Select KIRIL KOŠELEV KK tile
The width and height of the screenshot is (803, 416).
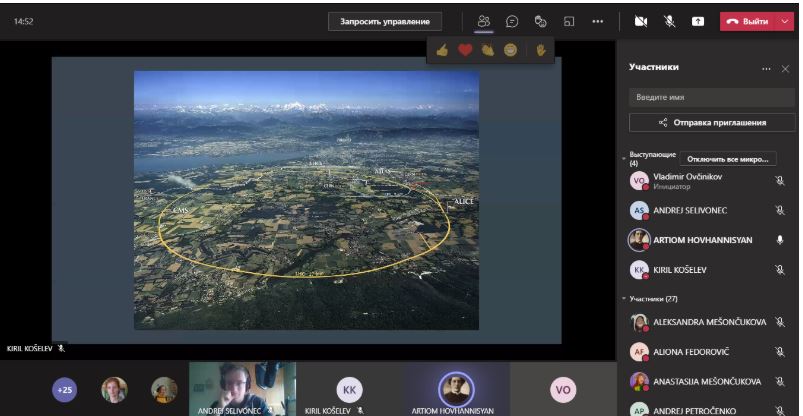pos(349,389)
